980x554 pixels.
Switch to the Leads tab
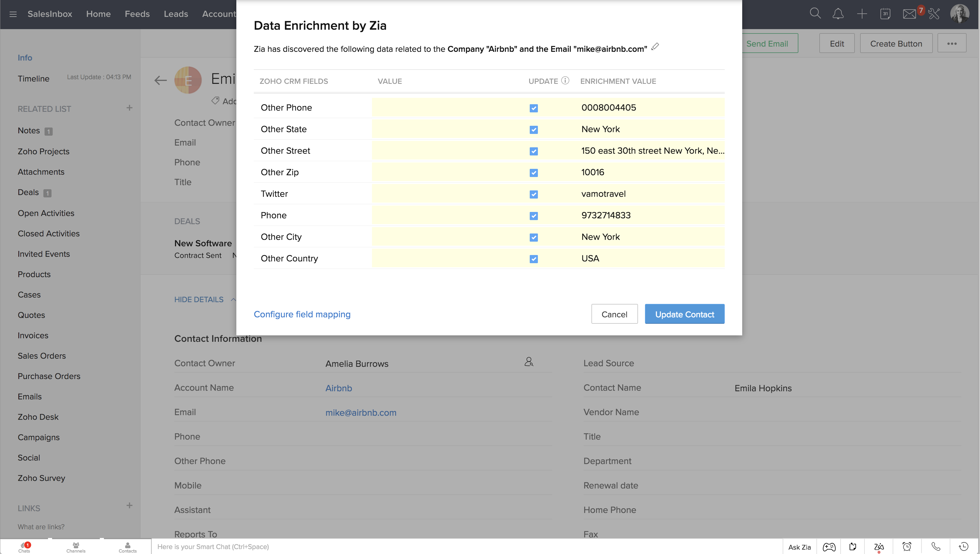[176, 14]
